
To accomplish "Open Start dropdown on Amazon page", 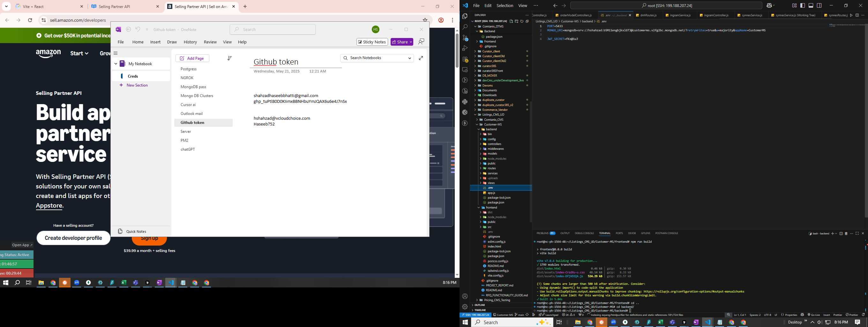I will [x=79, y=53].
